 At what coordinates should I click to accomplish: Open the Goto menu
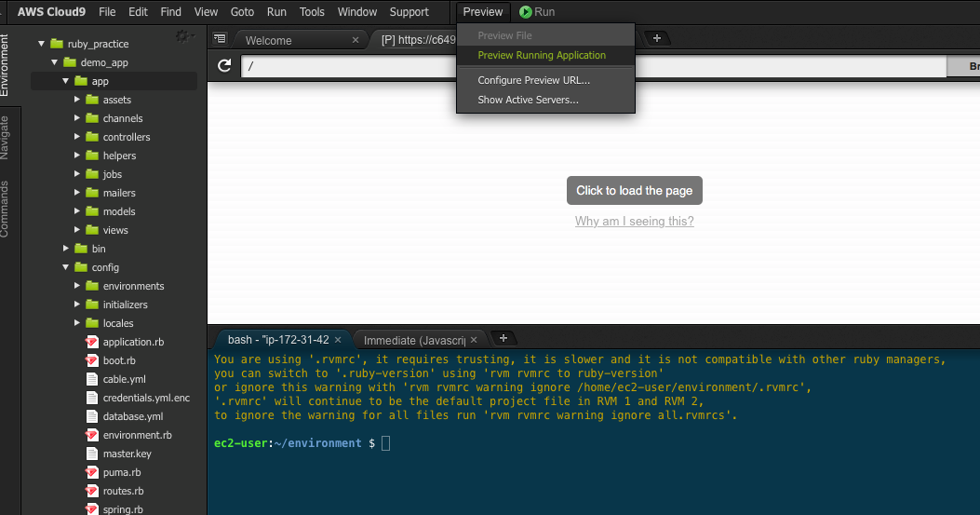242,12
